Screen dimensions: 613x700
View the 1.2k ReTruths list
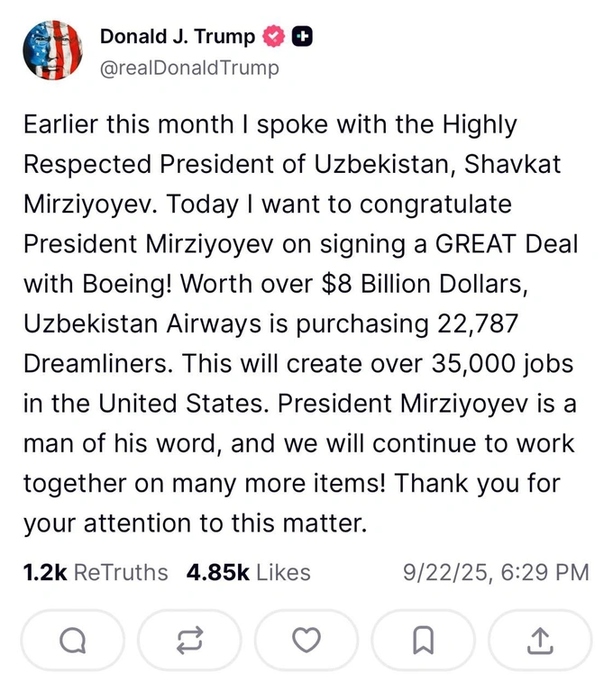(96, 572)
